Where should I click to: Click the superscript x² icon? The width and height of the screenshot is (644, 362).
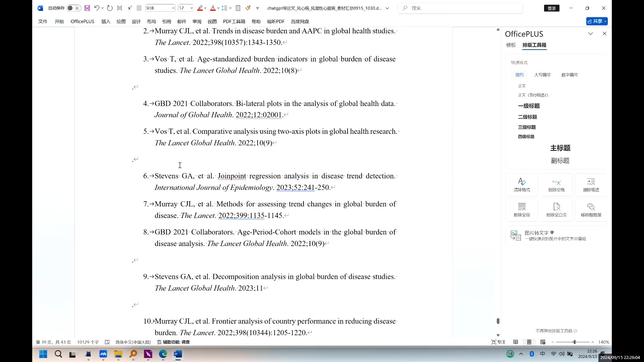(x=130, y=8)
